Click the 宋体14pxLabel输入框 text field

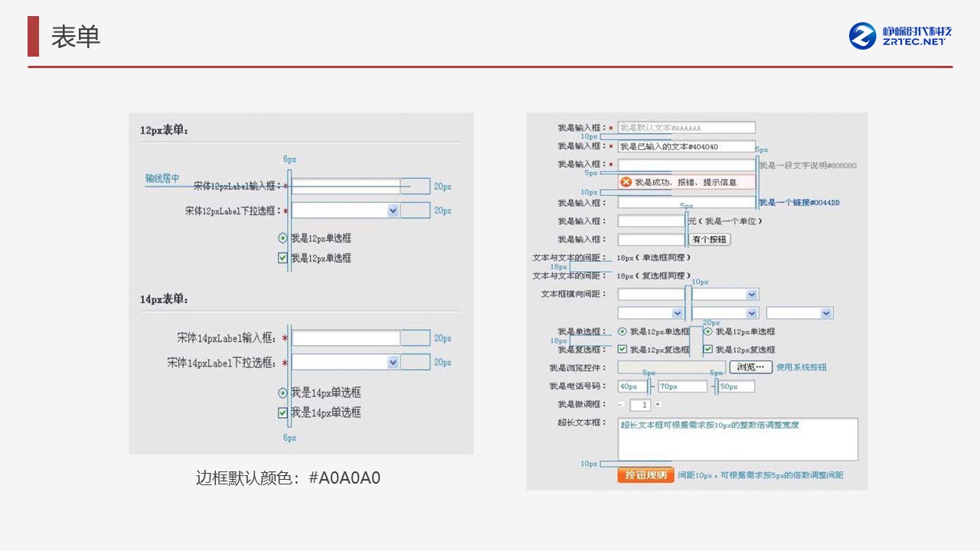tap(346, 338)
